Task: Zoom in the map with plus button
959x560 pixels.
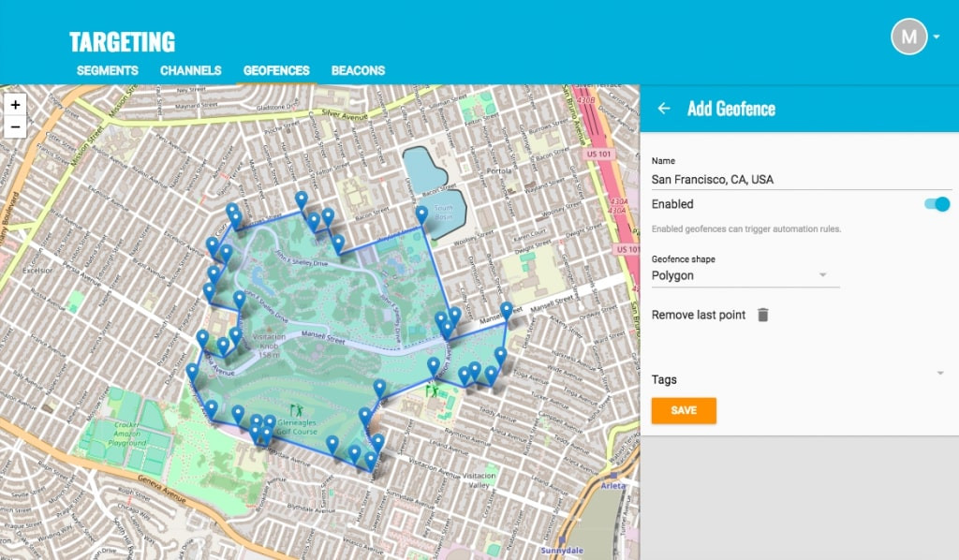Action: [x=15, y=105]
